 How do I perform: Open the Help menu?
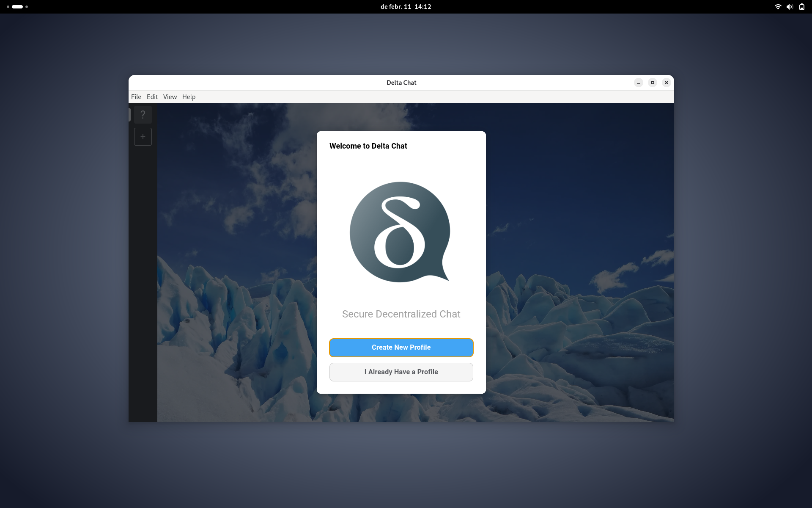tap(189, 97)
